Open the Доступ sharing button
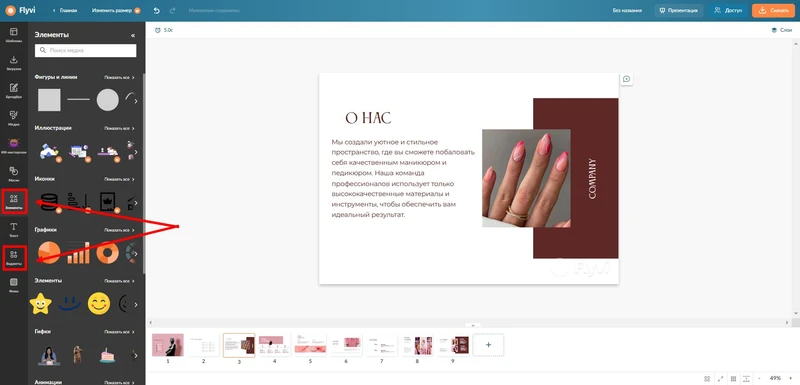Image resolution: width=800 pixels, height=385 pixels. (728, 10)
